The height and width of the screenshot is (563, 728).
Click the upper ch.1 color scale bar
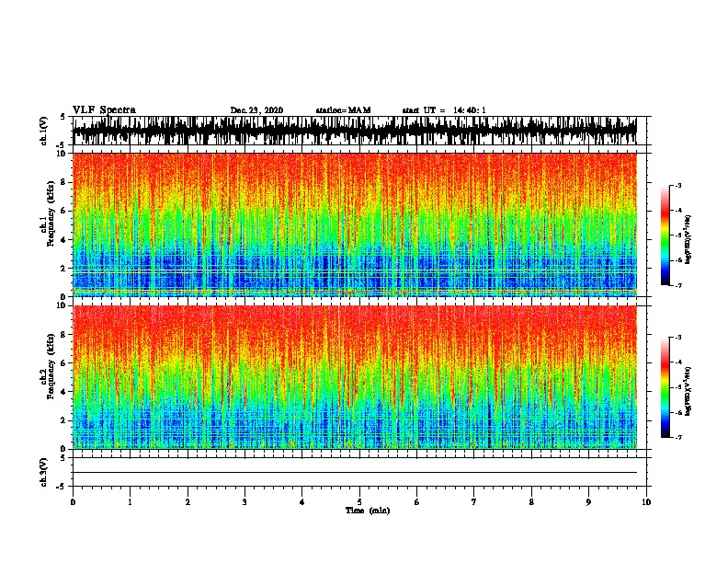[665, 236]
